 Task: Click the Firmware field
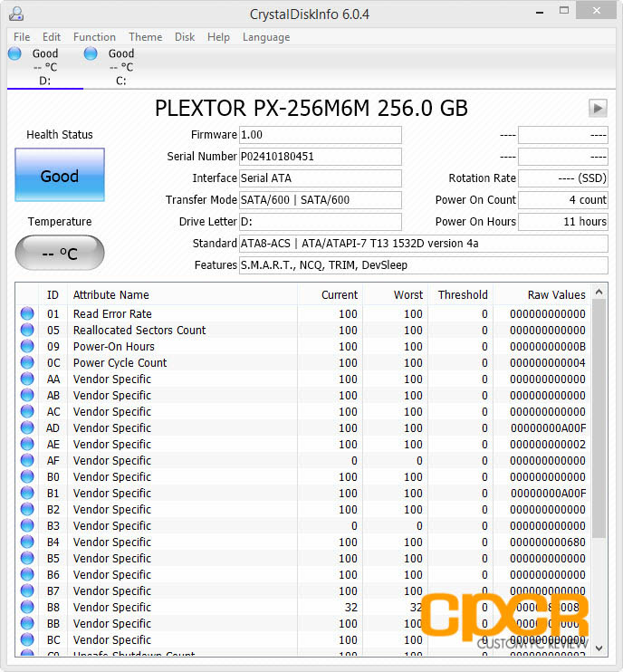coord(320,135)
